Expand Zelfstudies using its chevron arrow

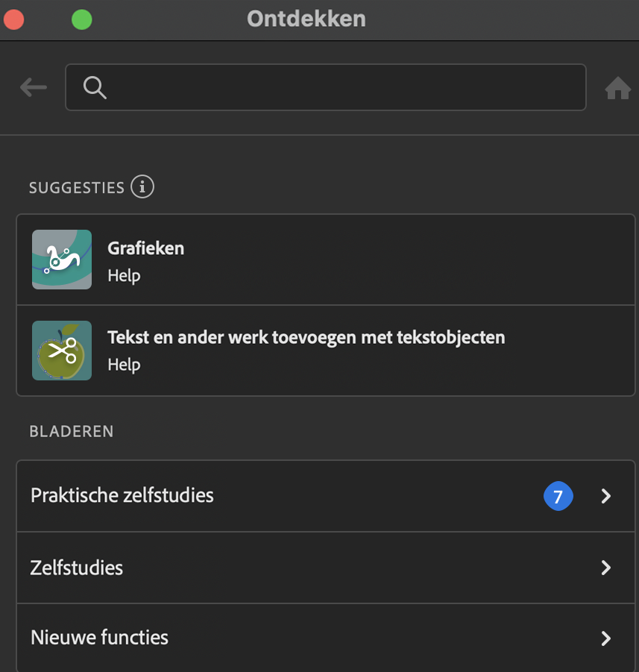pyautogui.click(x=606, y=568)
